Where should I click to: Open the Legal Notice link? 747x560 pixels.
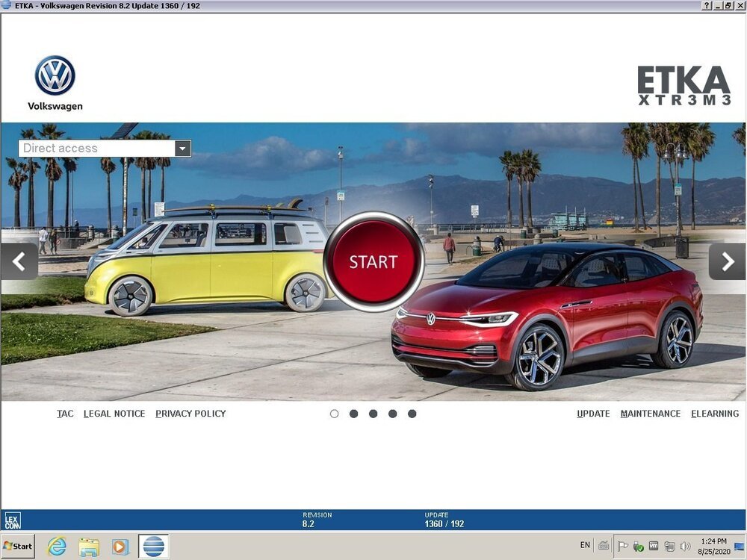[x=114, y=414]
